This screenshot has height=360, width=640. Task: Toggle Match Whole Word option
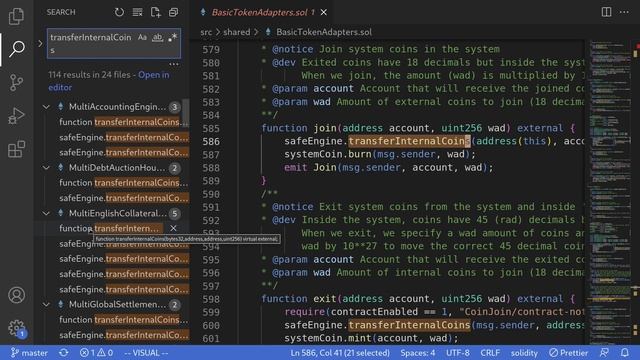(157, 37)
